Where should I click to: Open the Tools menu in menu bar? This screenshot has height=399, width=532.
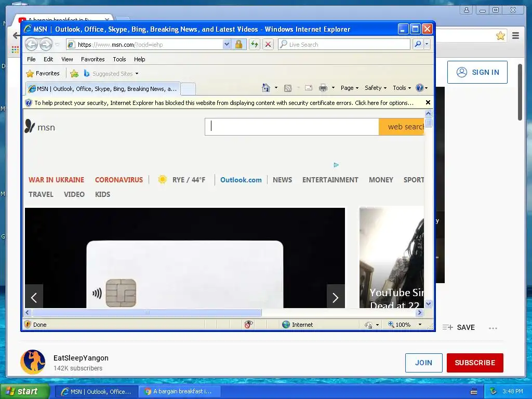coord(119,59)
